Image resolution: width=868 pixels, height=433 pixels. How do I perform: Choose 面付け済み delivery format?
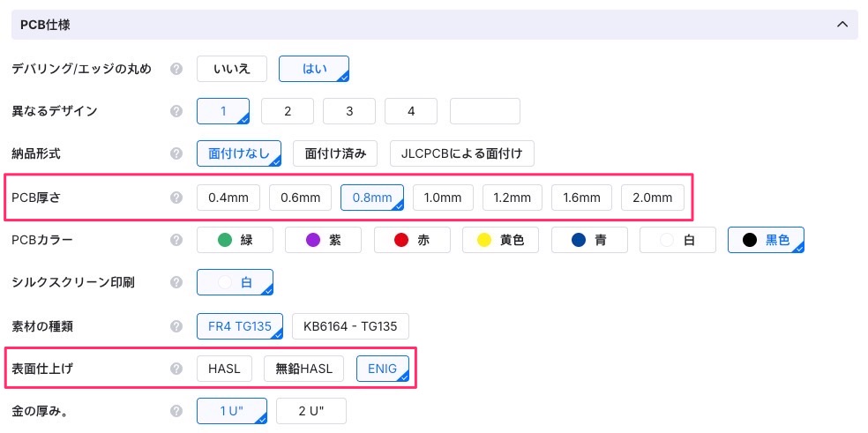tap(335, 153)
